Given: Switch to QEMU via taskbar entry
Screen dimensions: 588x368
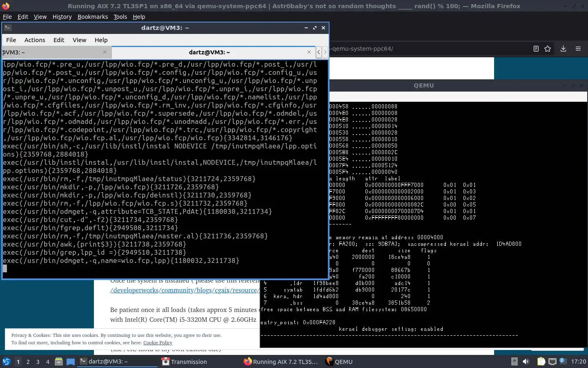Looking at the screenshot, I should pyautogui.click(x=339, y=361).
